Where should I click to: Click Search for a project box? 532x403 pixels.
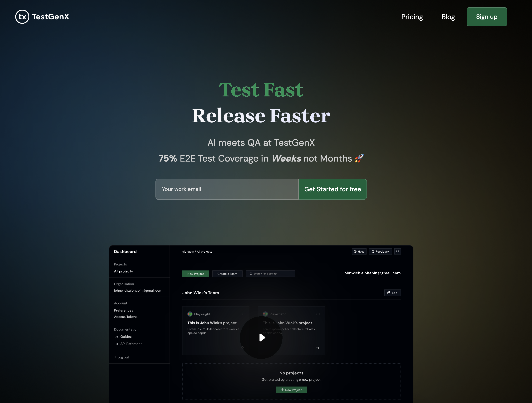[270, 274]
